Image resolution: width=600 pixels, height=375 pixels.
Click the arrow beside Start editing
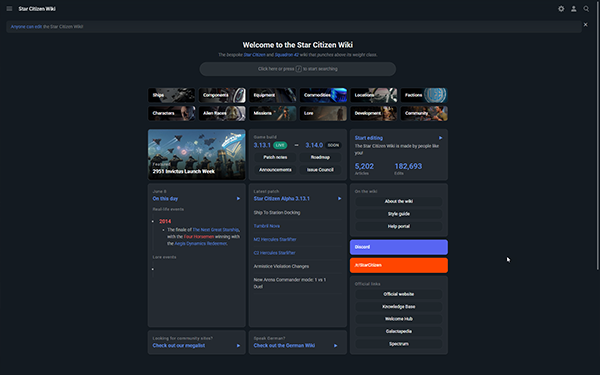(x=440, y=138)
